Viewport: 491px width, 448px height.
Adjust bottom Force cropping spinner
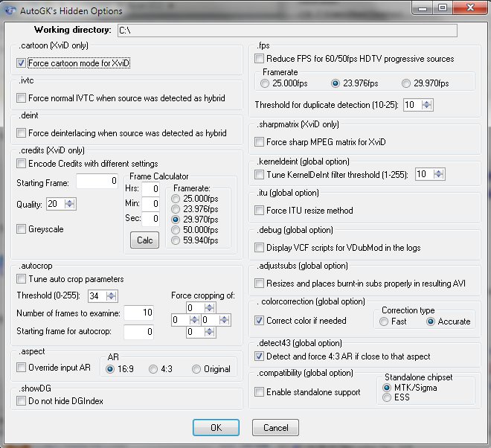coord(210,332)
